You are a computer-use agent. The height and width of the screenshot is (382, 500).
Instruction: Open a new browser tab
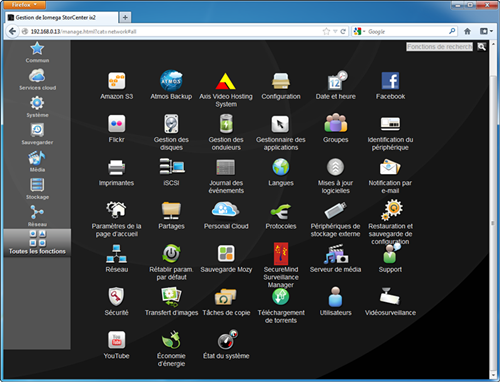pos(125,17)
